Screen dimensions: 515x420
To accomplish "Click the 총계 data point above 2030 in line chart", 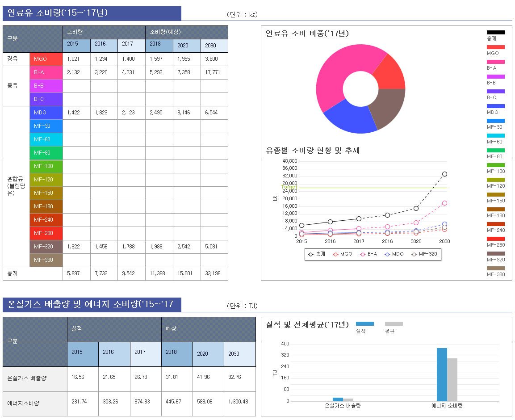I will (x=444, y=174).
